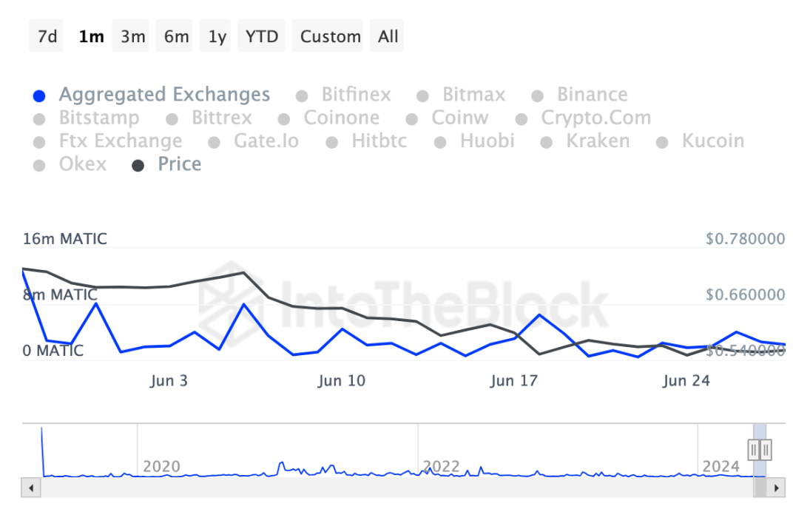Click the navigator left range handle
The image size is (810, 532).
click(x=754, y=448)
